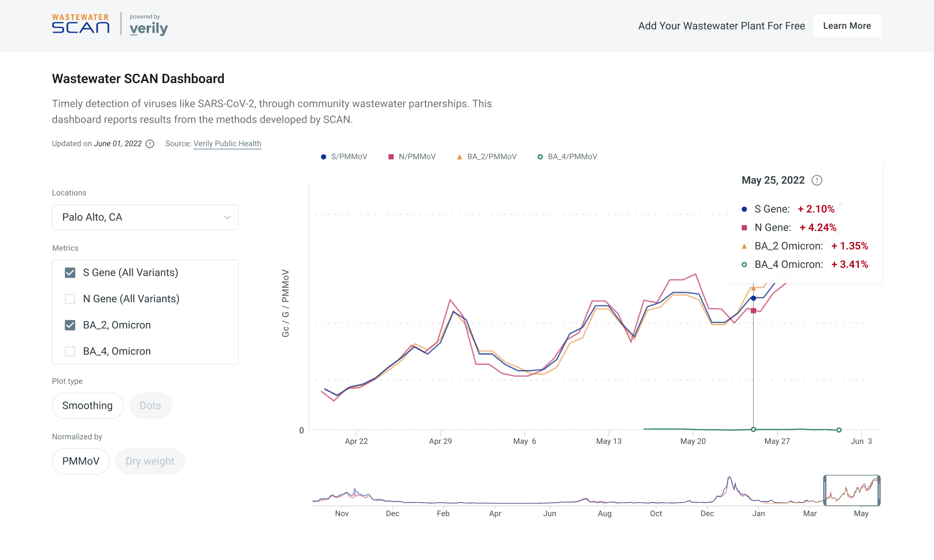The image size is (934, 560).
Task: Click the S/PMMoV legend marker
Action: [323, 157]
